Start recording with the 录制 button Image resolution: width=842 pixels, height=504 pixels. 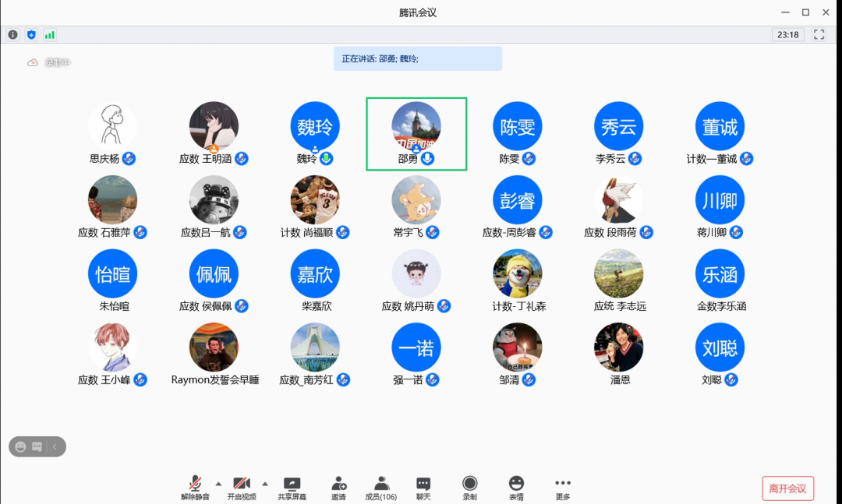coord(469,488)
